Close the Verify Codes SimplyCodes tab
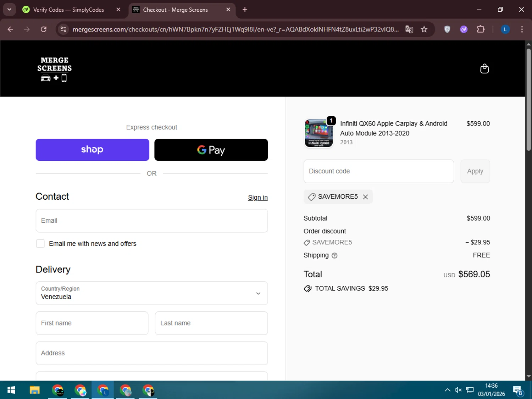 coord(118,10)
